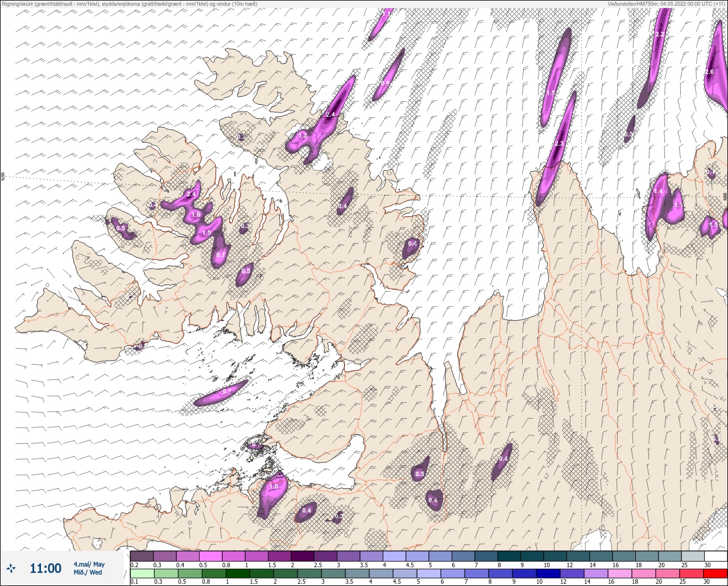This screenshot has height=586, width=728.
Task: Click the bottom legend '25' scale label
Action: (x=682, y=581)
